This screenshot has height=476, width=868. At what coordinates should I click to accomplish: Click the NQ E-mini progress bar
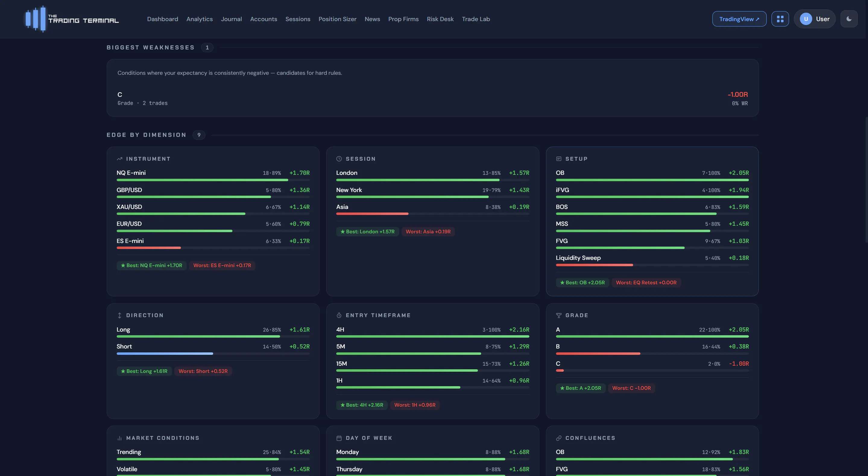213,180
